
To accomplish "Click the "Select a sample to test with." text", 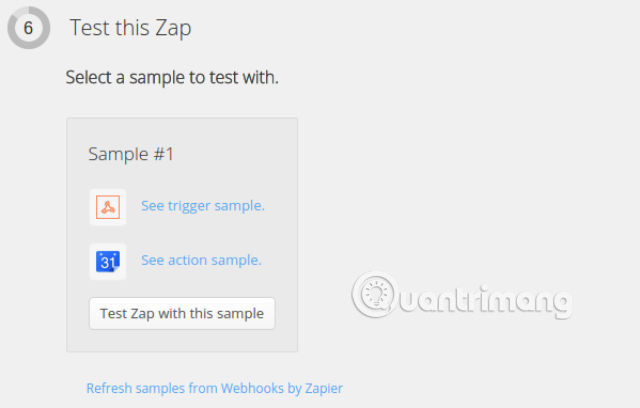I will [172, 77].
